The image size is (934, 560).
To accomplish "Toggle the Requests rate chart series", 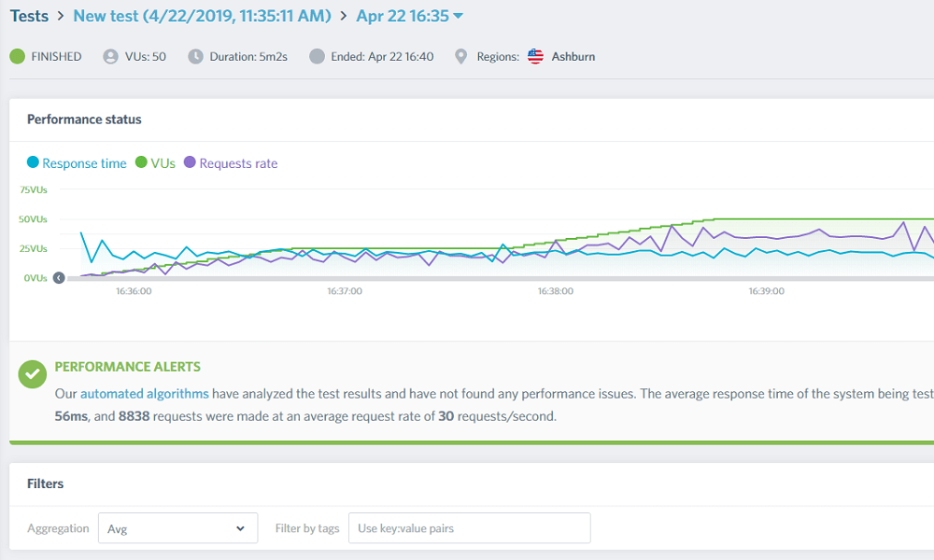I will click(231, 163).
